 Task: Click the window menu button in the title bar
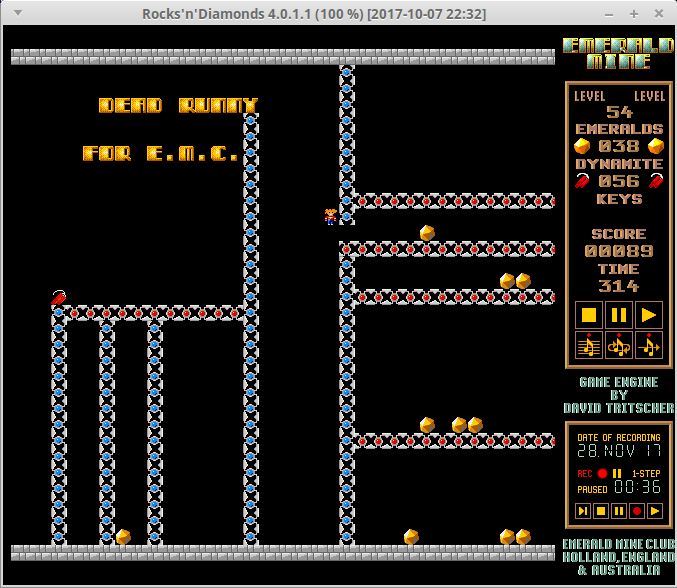pyautogui.click(x=12, y=14)
